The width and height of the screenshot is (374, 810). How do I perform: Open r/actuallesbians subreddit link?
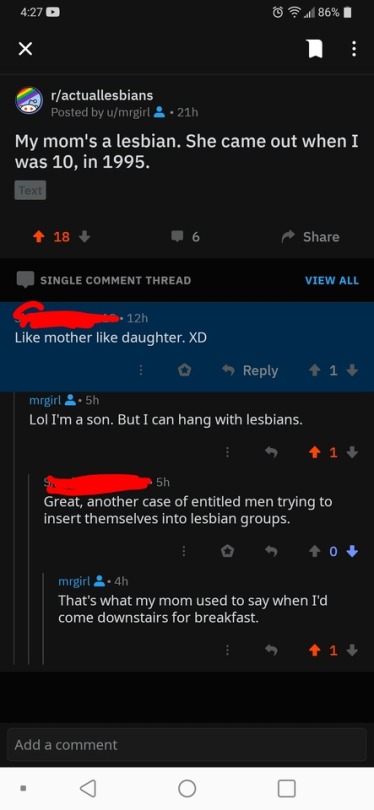[102, 95]
